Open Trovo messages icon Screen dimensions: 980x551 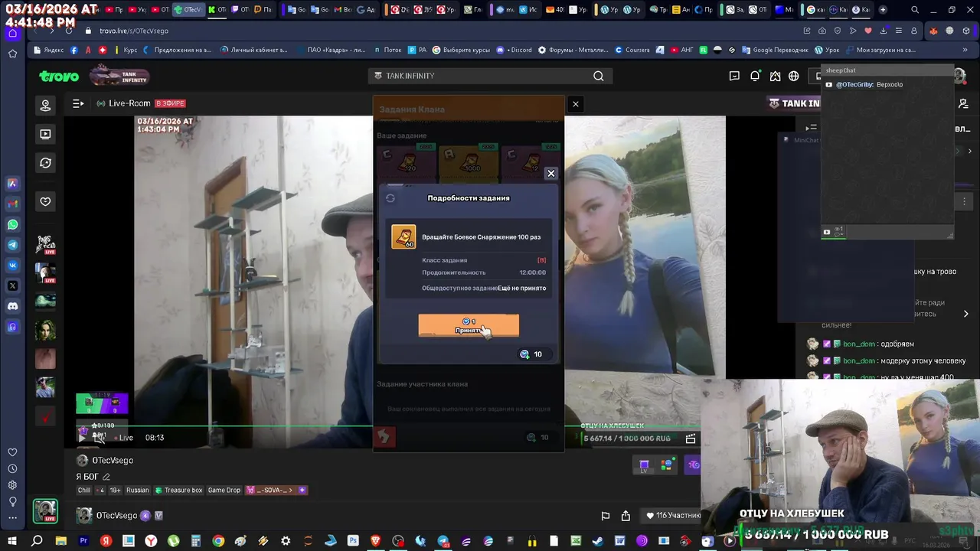coord(734,76)
